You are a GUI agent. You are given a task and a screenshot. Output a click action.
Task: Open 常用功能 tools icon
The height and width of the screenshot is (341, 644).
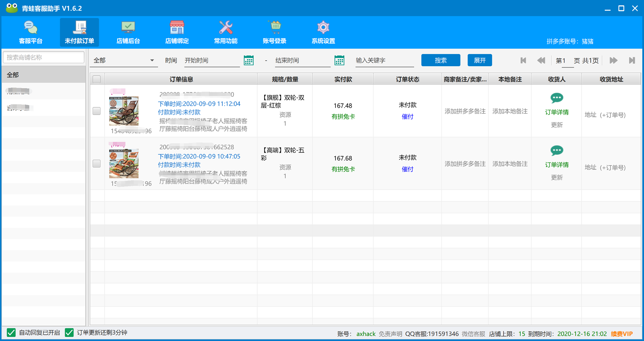pyautogui.click(x=226, y=28)
